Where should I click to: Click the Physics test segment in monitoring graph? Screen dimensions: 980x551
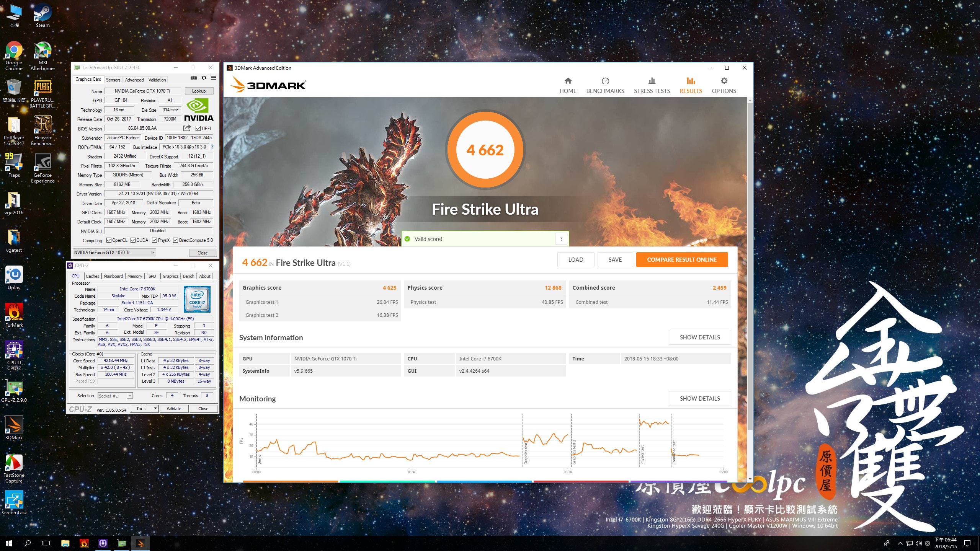click(655, 440)
